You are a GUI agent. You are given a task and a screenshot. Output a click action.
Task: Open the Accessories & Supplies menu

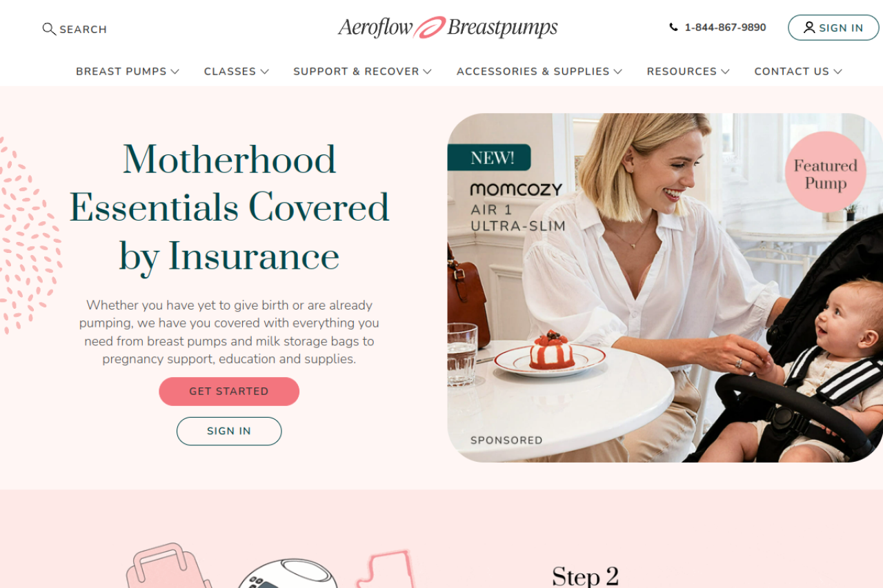pos(539,72)
